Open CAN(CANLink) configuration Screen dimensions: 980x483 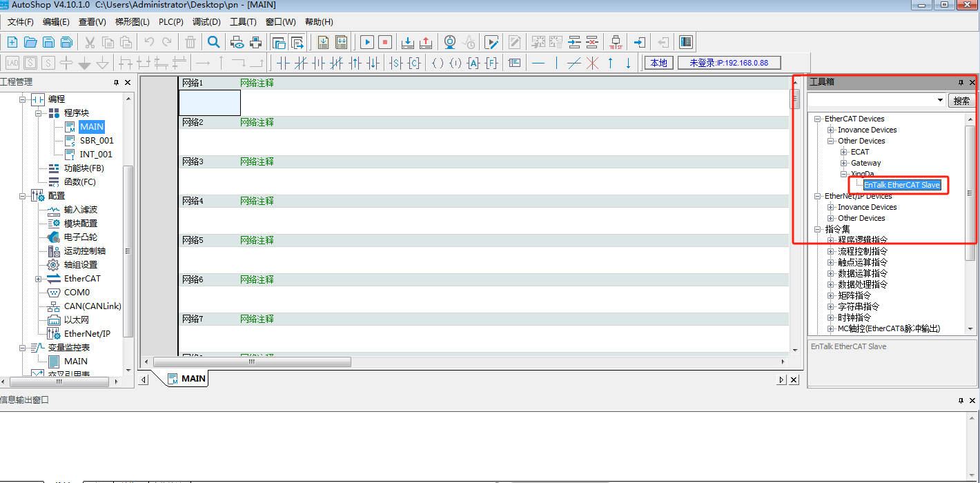[92, 306]
